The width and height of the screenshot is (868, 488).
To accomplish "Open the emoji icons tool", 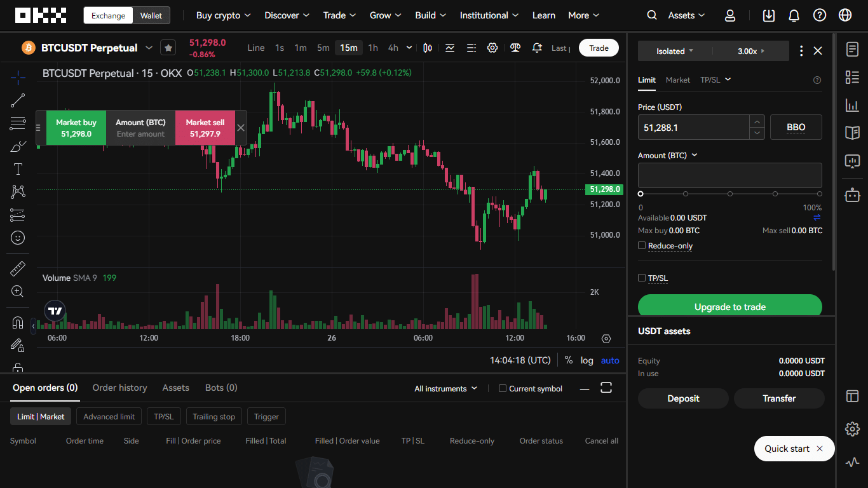I will tap(18, 238).
